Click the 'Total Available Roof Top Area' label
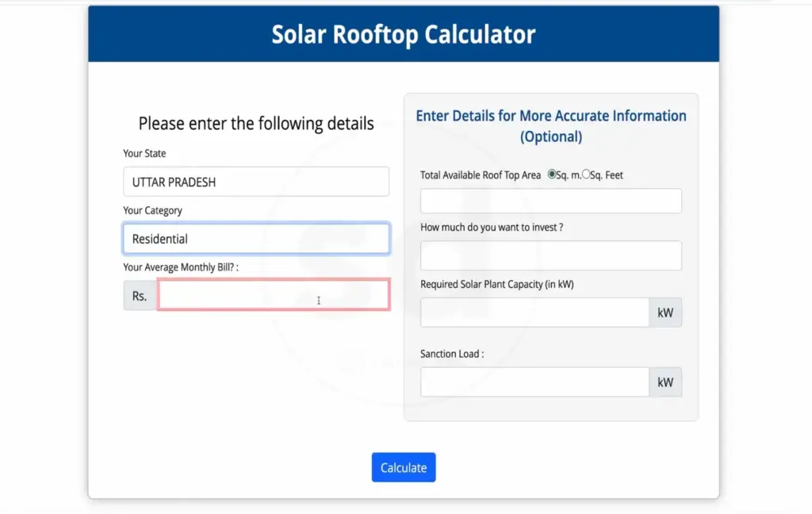The width and height of the screenshot is (812, 514). [x=481, y=175]
